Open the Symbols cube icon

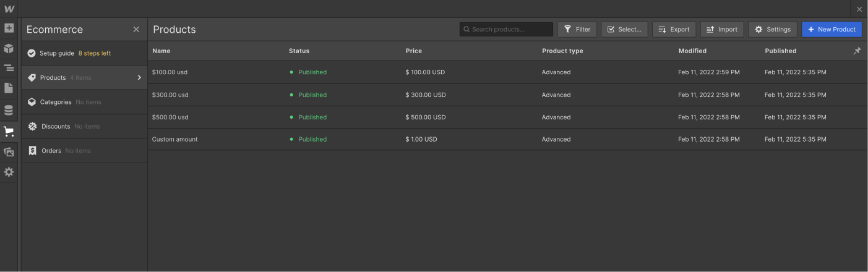coord(9,48)
